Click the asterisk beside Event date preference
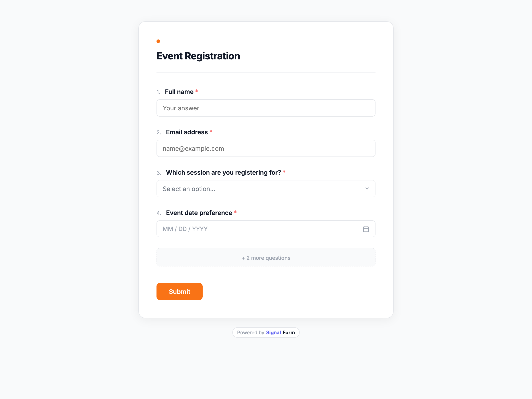Viewport: 532px width, 399px height. pyautogui.click(x=235, y=212)
